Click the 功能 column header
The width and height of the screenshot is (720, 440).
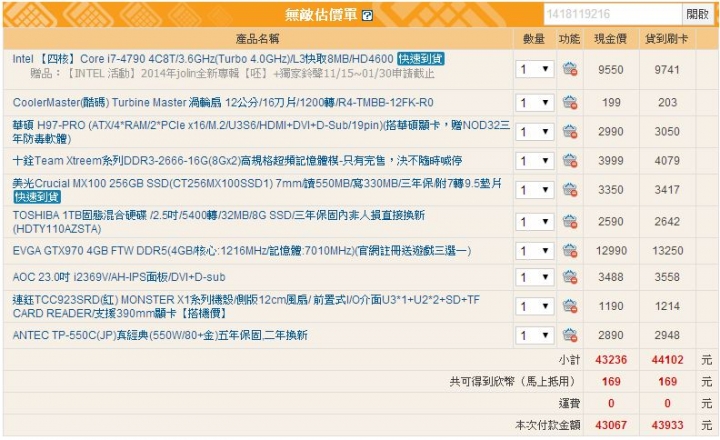click(x=569, y=39)
